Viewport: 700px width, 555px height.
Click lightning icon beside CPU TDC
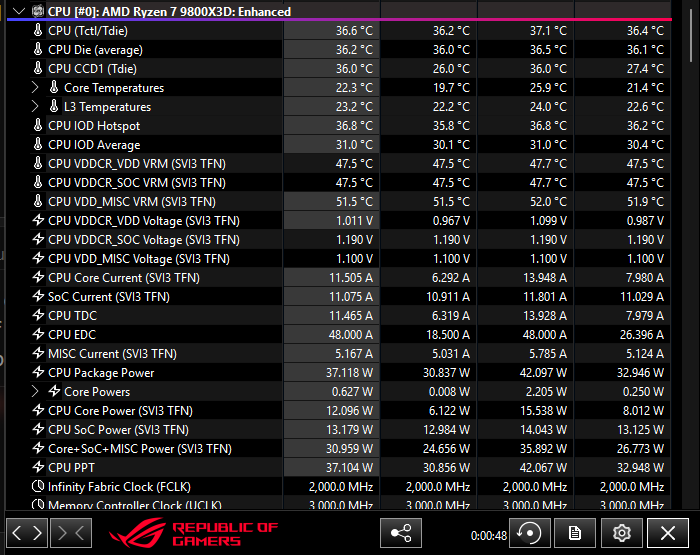[x=38, y=315]
